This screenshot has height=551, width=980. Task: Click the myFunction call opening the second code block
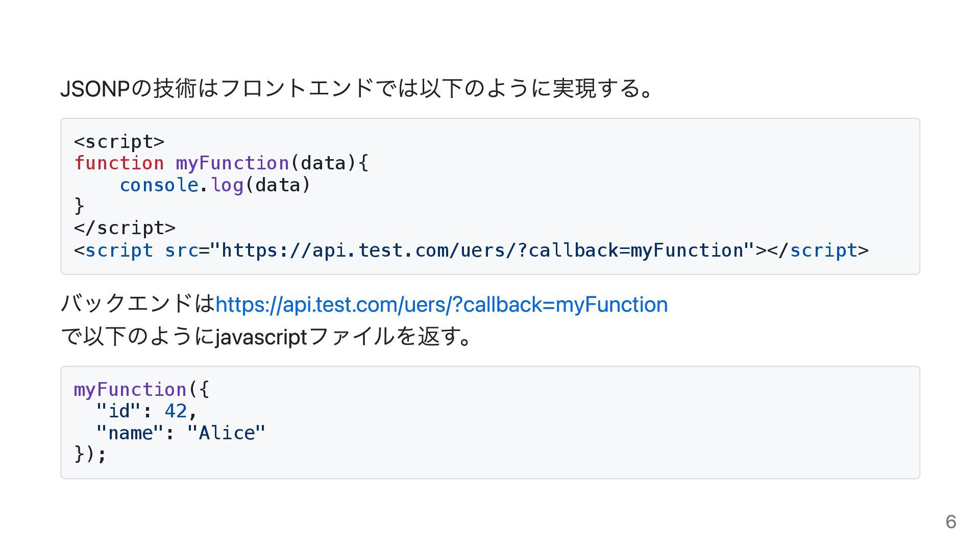click(130, 390)
